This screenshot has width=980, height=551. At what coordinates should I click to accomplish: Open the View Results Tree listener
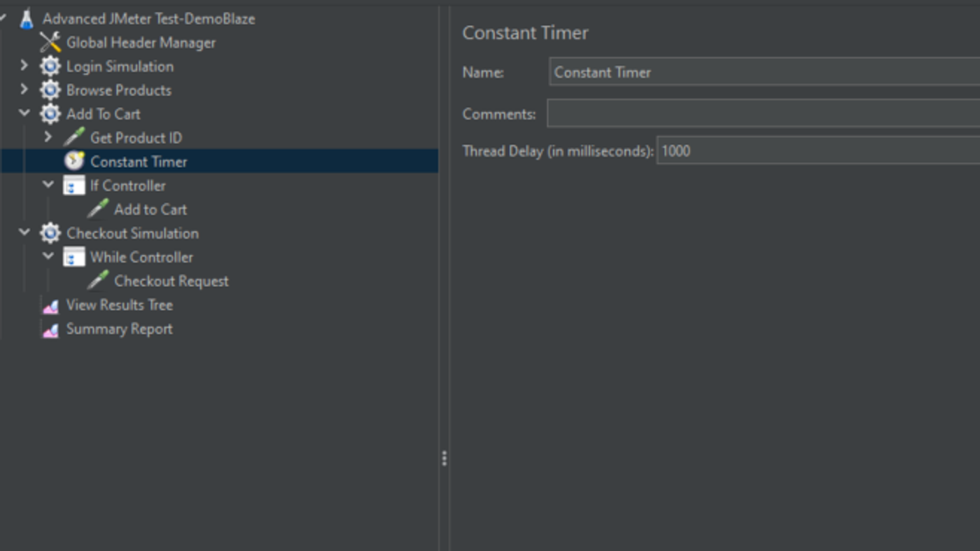[x=119, y=305]
